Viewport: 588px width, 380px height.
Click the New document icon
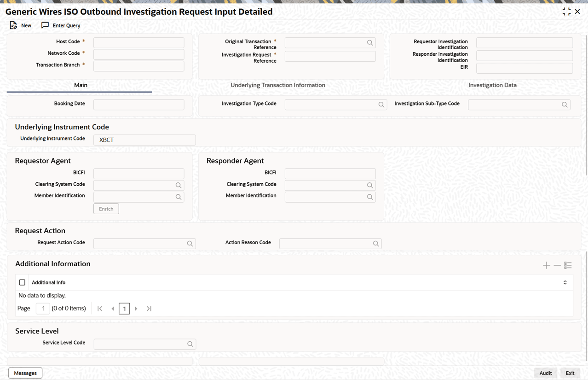coord(13,25)
